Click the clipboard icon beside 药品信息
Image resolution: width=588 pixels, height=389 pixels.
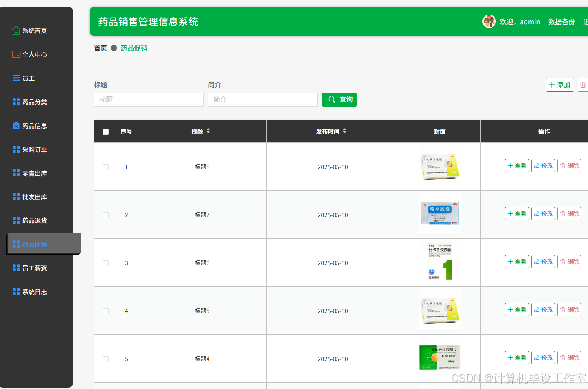[16, 126]
